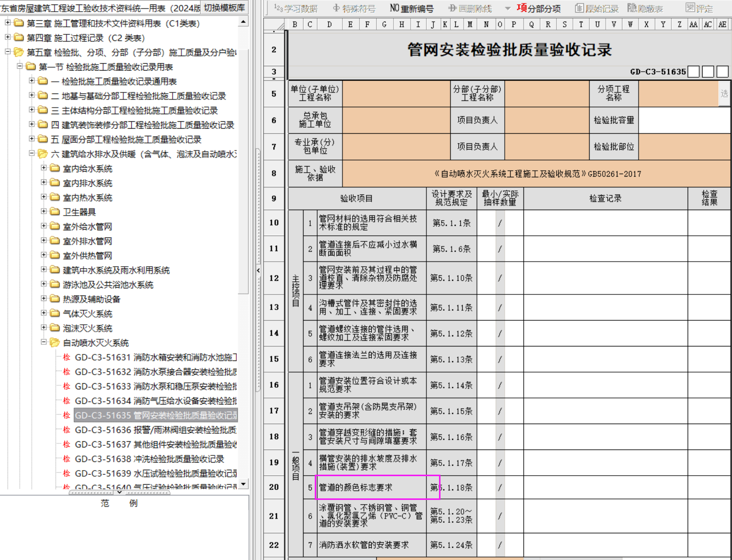This screenshot has height=560, width=732.
Task: Click 单位(子单位)工程名称 input cell
Action: click(x=397, y=93)
